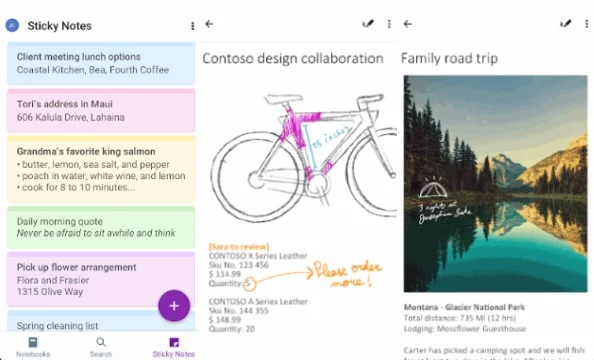This screenshot has width=594, height=360.
Task: Open more options in Contoso note
Action: point(389,24)
